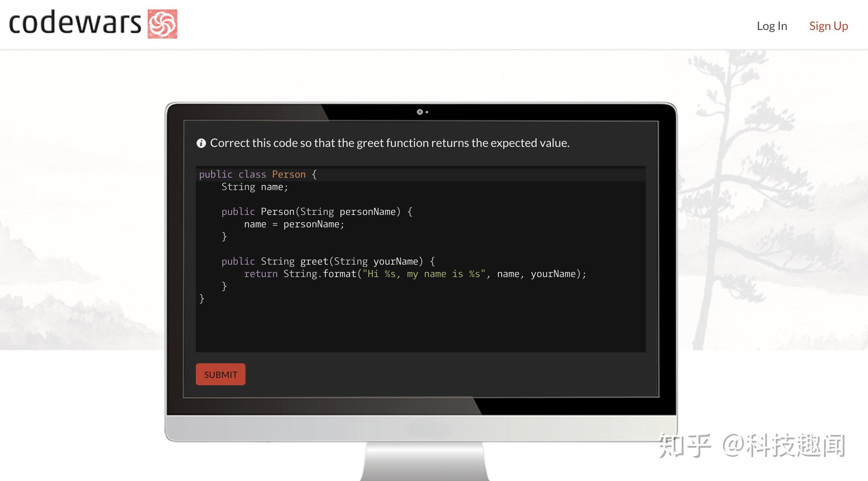Viewport: 868px width, 481px height.
Task: Click the name field declaration line
Action: (255, 186)
